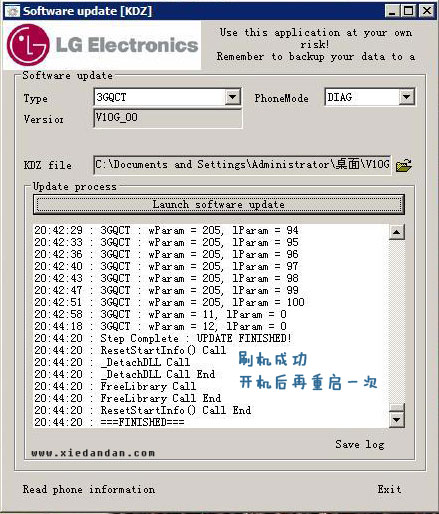Select the ===FINISHED=== log line
Image resolution: width=439 pixels, height=514 pixels.
click(109, 422)
